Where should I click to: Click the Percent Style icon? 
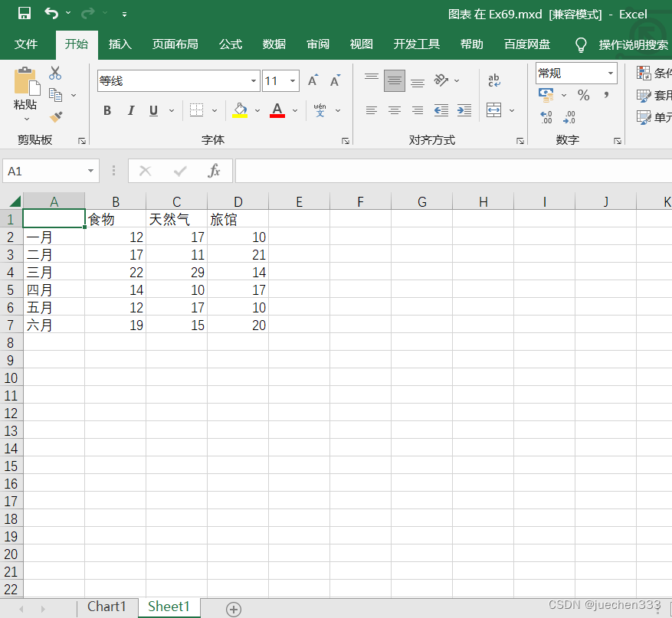(584, 96)
